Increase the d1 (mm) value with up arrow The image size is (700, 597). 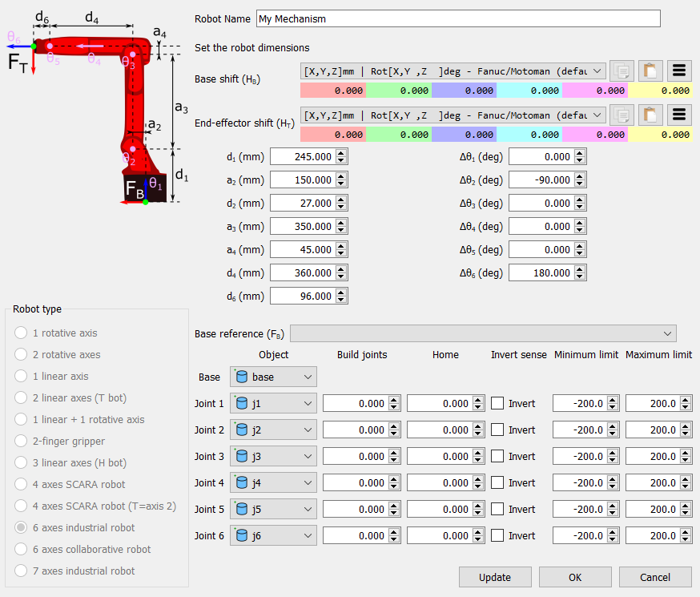(x=342, y=153)
